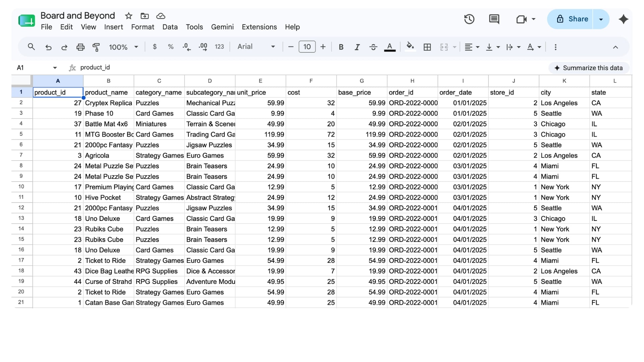Activate the paint format tool

click(x=96, y=47)
